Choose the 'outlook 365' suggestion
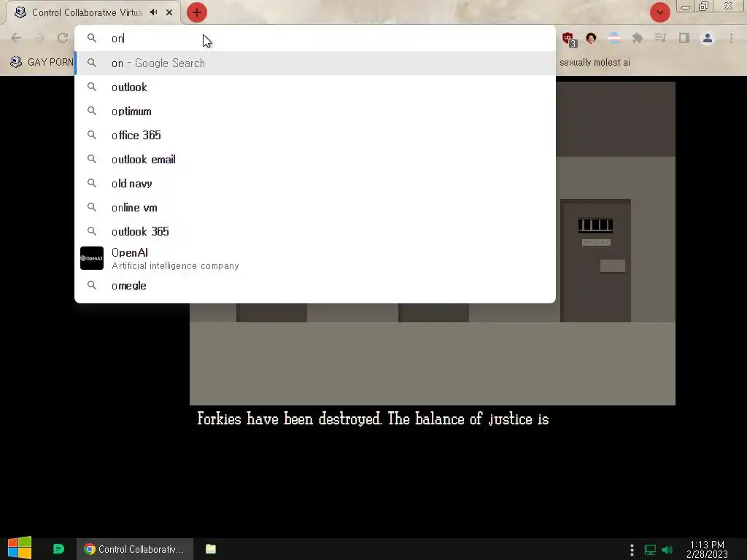747x560 pixels. point(315,231)
